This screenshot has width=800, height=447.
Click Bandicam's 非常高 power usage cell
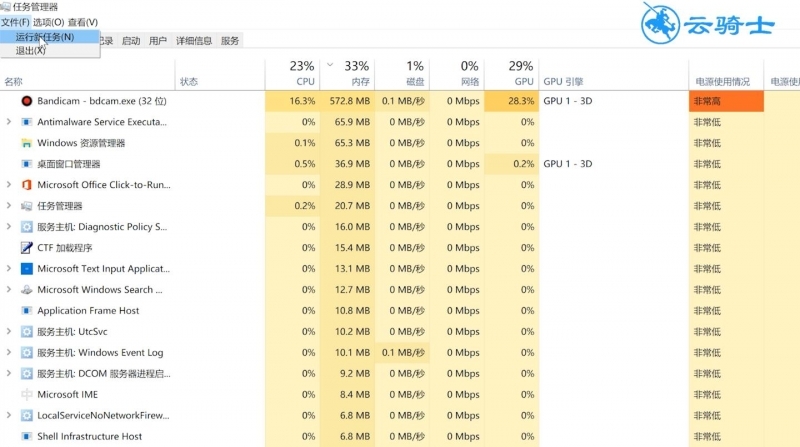(x=726, y=101)
